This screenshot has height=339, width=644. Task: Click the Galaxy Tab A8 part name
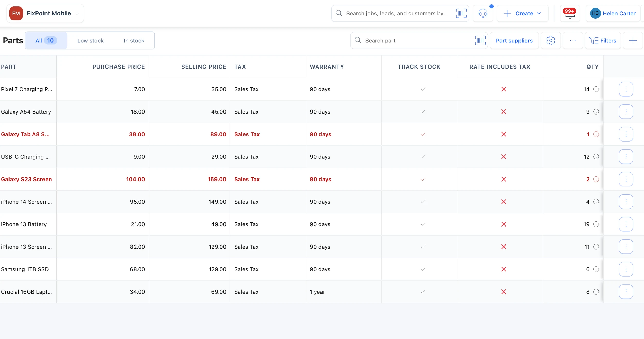pos(25,134)
